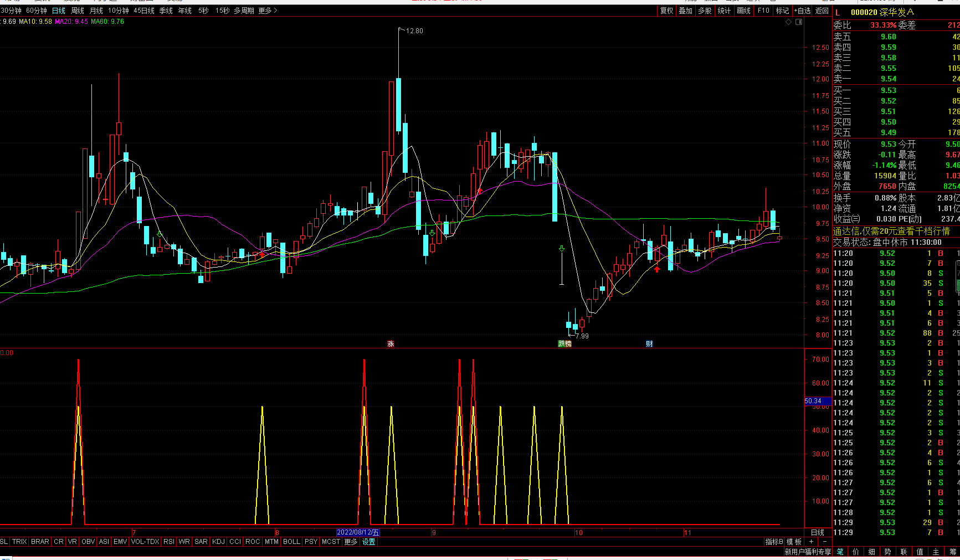Click the 卖五 9.60 order row

(896, 37)
